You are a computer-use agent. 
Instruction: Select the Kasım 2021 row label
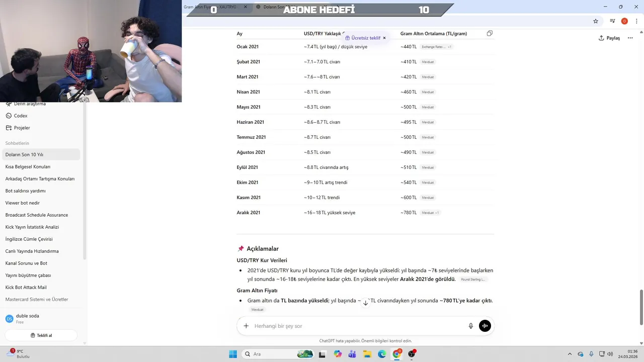[x=249, y=198]
